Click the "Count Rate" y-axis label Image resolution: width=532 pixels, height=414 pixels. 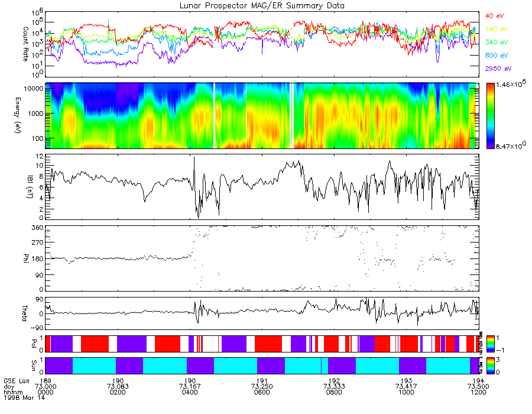point(25,44)
